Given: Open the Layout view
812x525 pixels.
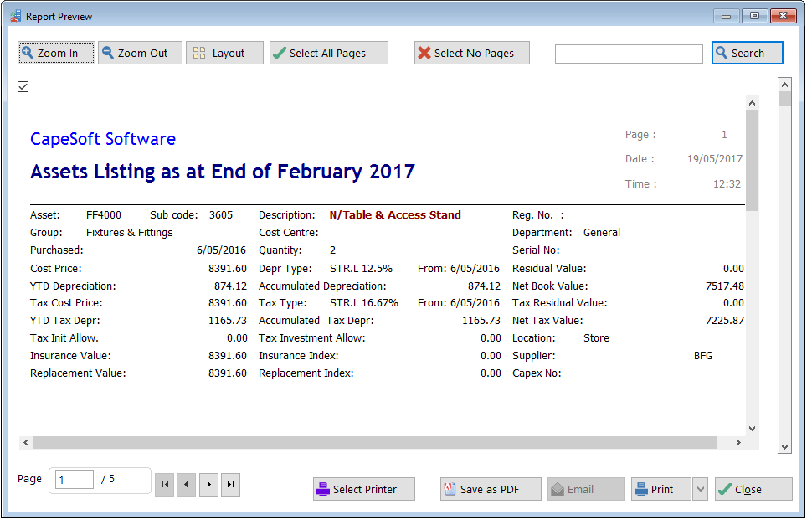Looking at the screenshot, I should point(224,53).
